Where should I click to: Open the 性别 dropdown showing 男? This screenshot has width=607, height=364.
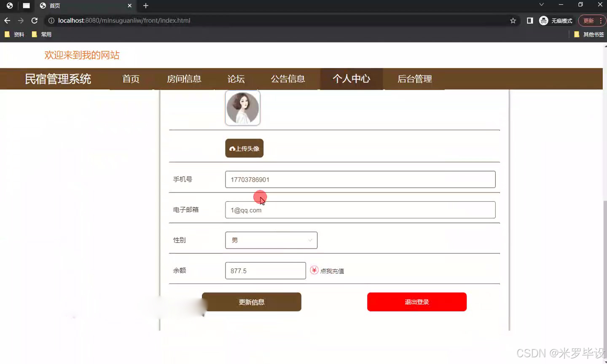coord(271,240)
